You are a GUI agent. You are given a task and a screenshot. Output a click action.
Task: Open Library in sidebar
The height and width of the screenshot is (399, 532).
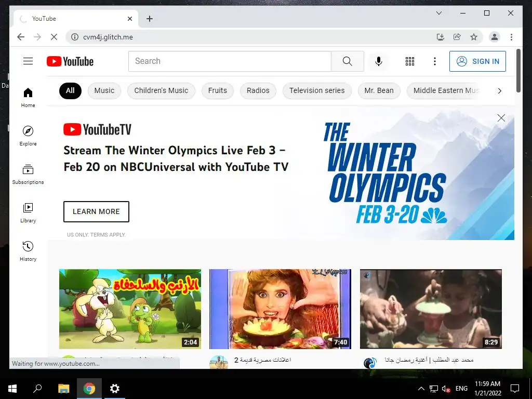(28, 212)
